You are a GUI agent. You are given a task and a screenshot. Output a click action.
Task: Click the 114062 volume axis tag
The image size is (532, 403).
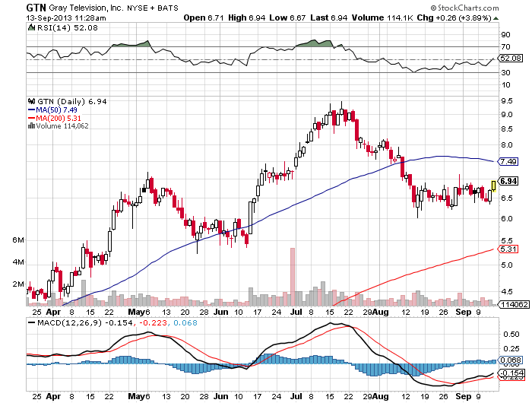point(514,305)
